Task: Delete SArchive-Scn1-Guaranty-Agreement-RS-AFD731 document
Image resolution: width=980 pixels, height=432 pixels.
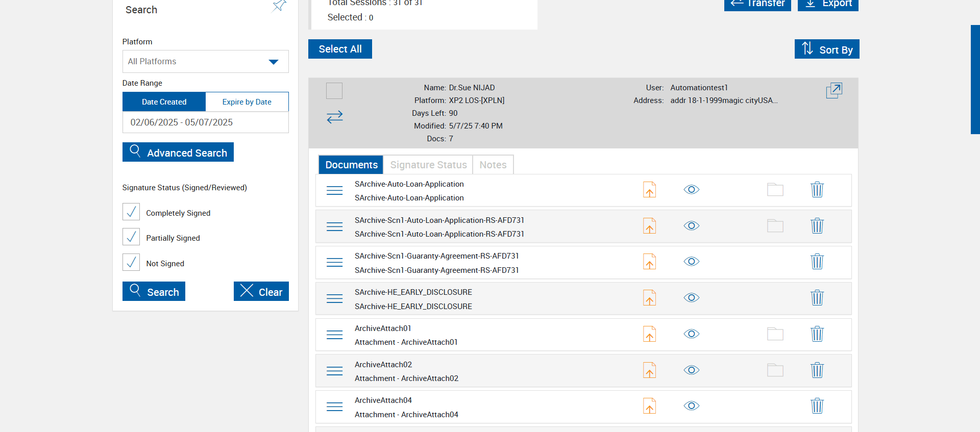Action: 817,262
